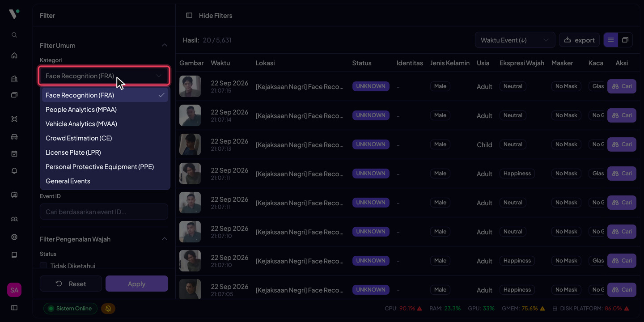Screen dimensions: 644x322
Task: Click the Event ID search field
Action: (x=104, y=212)
